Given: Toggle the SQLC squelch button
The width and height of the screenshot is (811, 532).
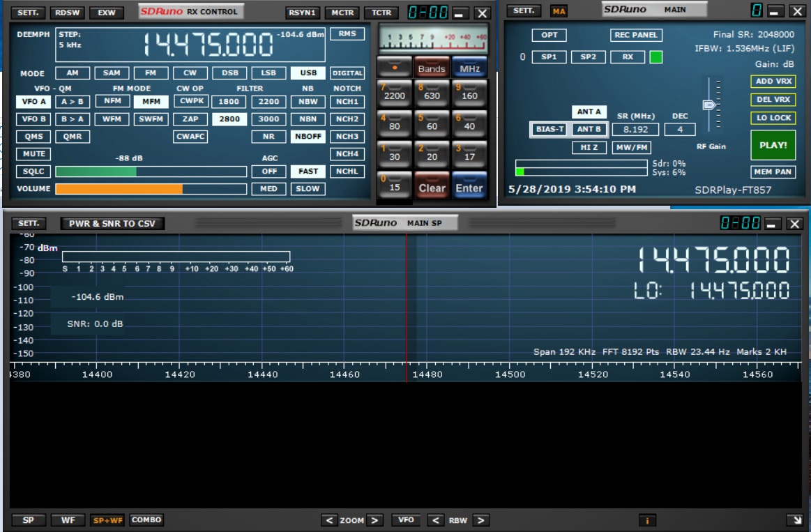Looking at the screenshot, I should click(33, 171).
